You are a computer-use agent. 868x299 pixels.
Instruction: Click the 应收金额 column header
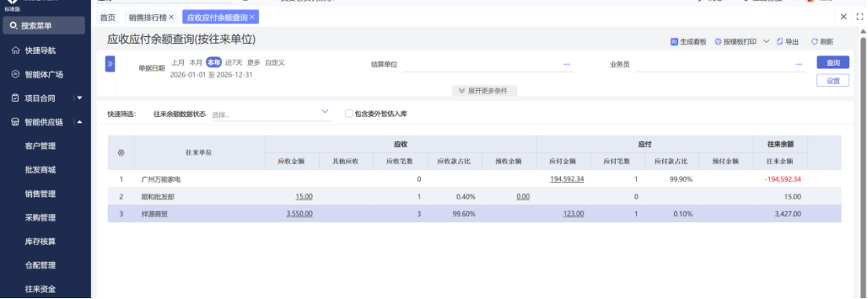pyautogui.click(x=291, y=162)
